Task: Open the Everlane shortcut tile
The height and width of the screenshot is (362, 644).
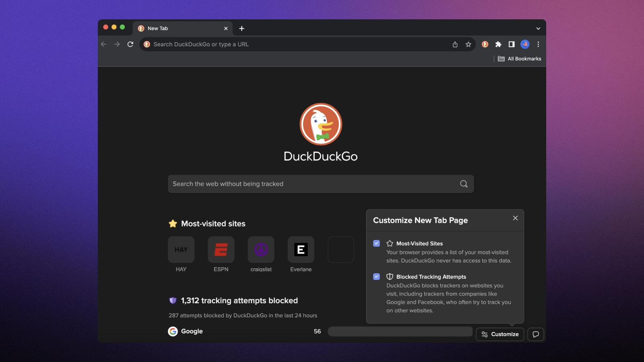Action: coord(301,250)
